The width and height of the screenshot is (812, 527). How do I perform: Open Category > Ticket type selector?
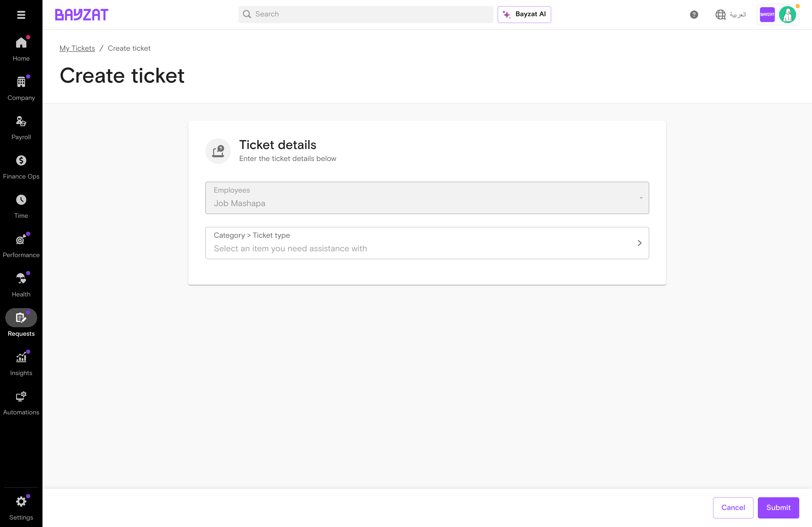(x=427, y=243)
